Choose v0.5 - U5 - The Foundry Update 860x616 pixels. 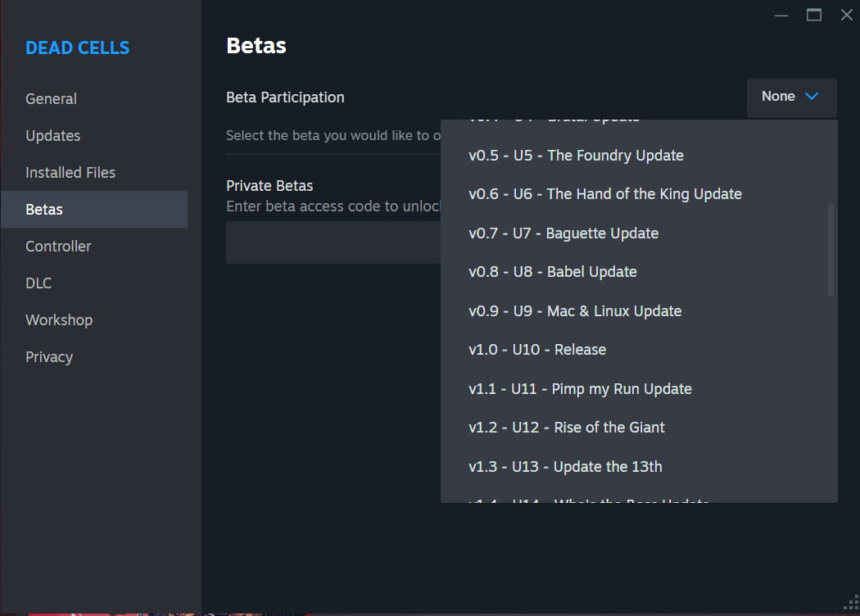[576, 156]
